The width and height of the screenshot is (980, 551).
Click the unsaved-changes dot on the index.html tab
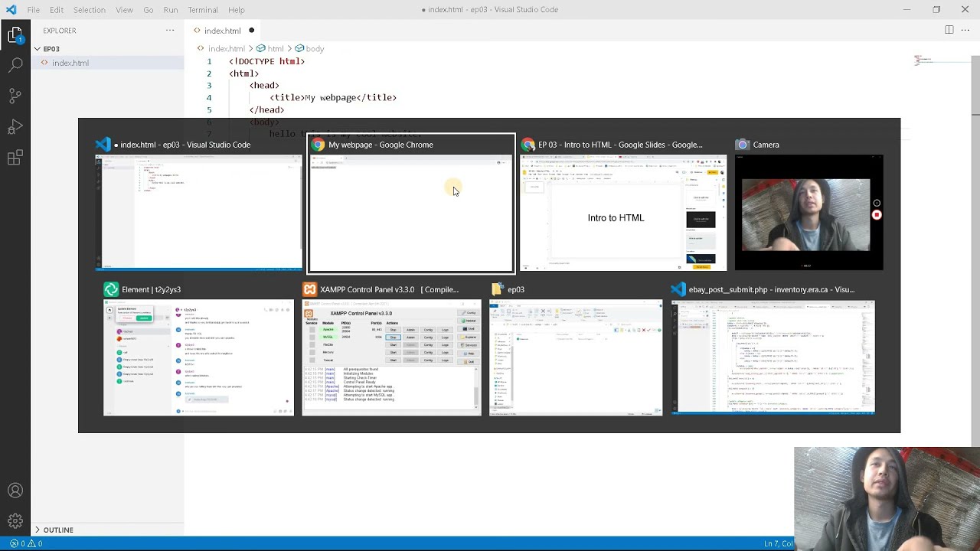pos(251,31)
